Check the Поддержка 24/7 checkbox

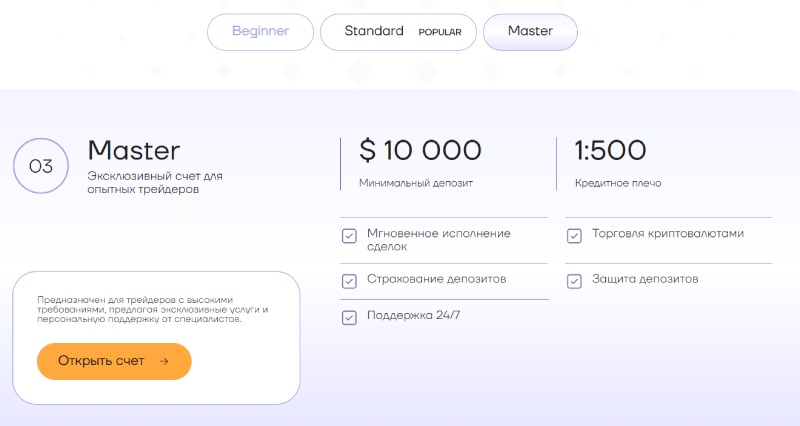349,317
